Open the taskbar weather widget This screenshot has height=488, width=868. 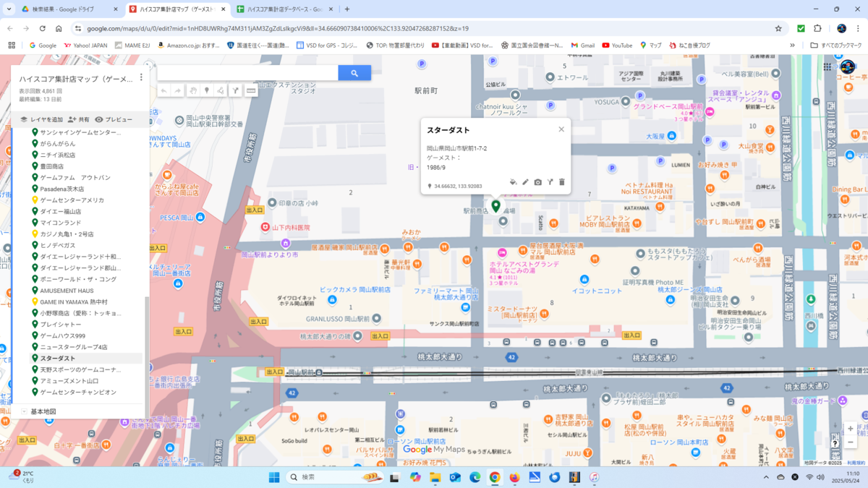[23, 477]
